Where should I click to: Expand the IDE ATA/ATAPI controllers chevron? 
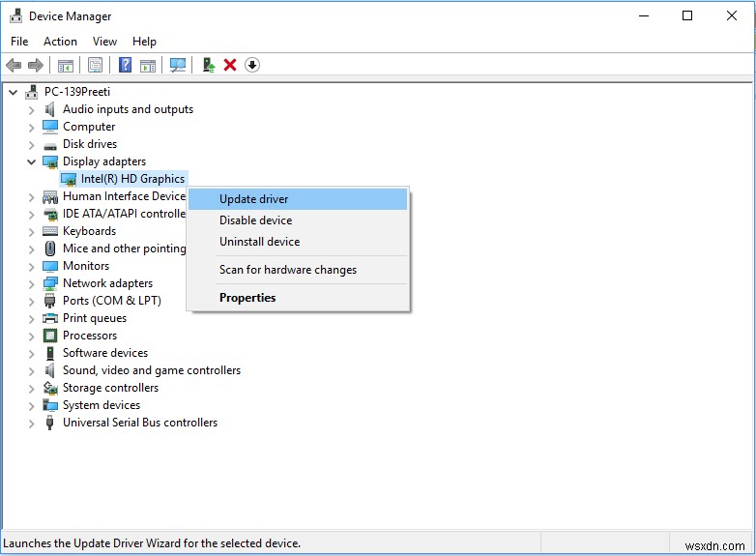(31, 214)
